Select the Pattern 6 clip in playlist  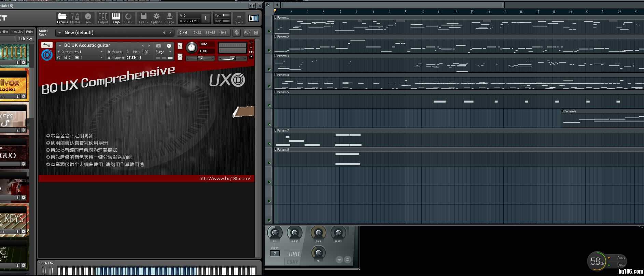(x=602, y=119)
